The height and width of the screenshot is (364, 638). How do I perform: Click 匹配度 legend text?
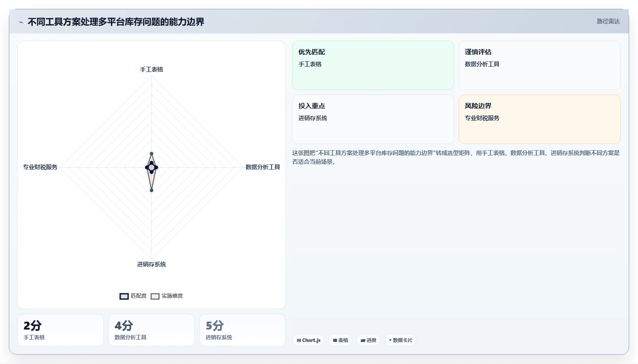139,296
